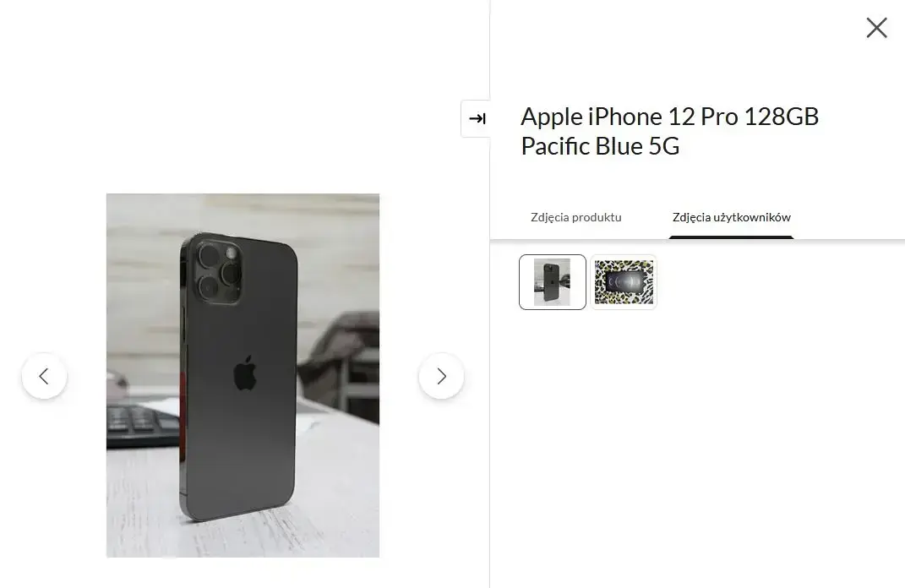Collapse the side panel with arrow icon
Screen dimensions: 905x588
click(477, 118)
